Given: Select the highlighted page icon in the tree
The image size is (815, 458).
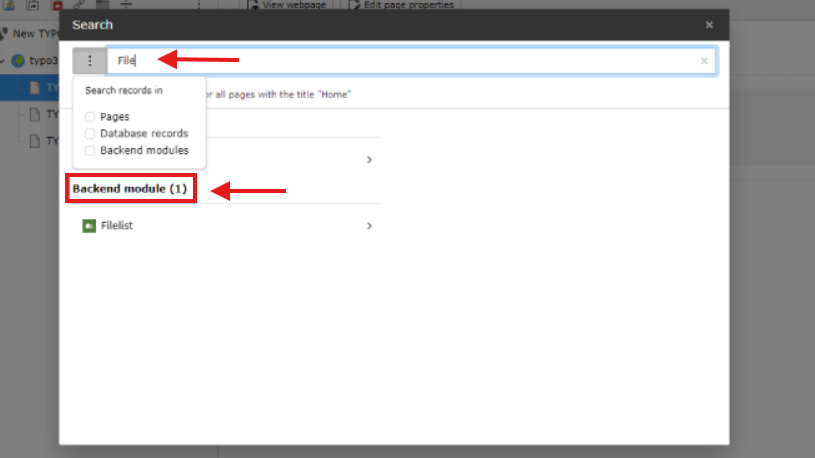Looking at the screenshot, I should 35,87.
